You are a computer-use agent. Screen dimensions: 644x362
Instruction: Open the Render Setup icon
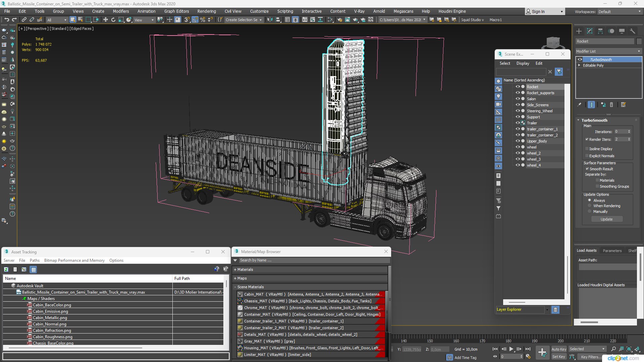point(340,20)
